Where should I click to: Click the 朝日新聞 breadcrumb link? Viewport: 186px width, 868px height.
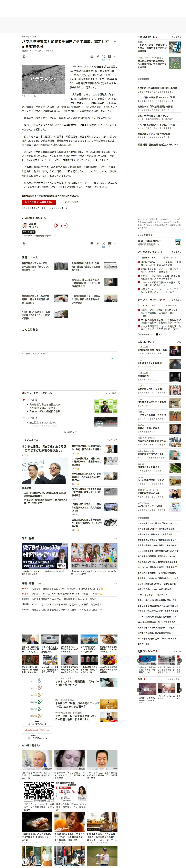pyautogui.click(x=25, y=36)
